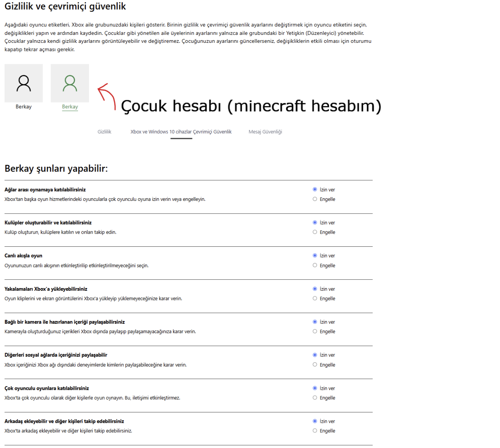Block Canlı akışla oyun with Engelle
This screenshot has height=448, width=500.
(x=315, y=265)
